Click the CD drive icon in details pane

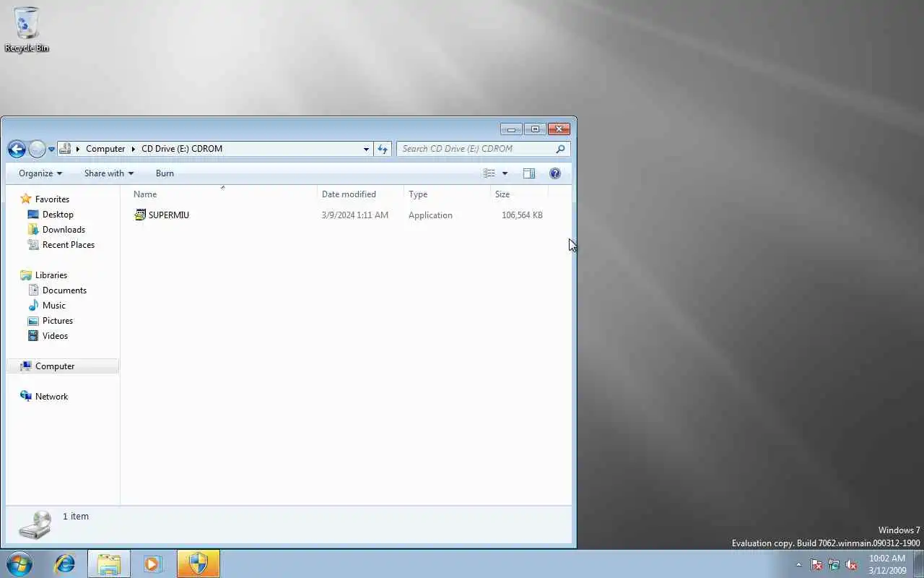click(x=35, y=525)
